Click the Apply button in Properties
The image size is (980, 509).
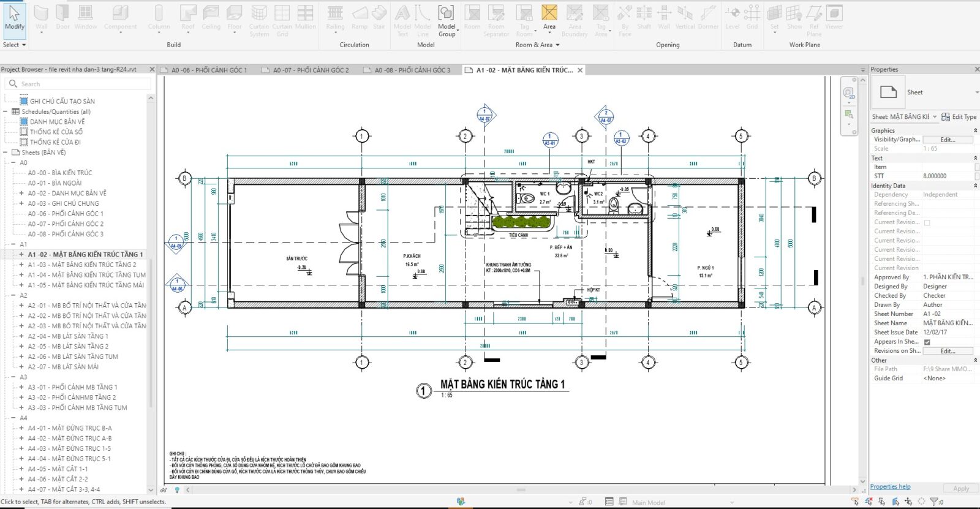(961, 489)
